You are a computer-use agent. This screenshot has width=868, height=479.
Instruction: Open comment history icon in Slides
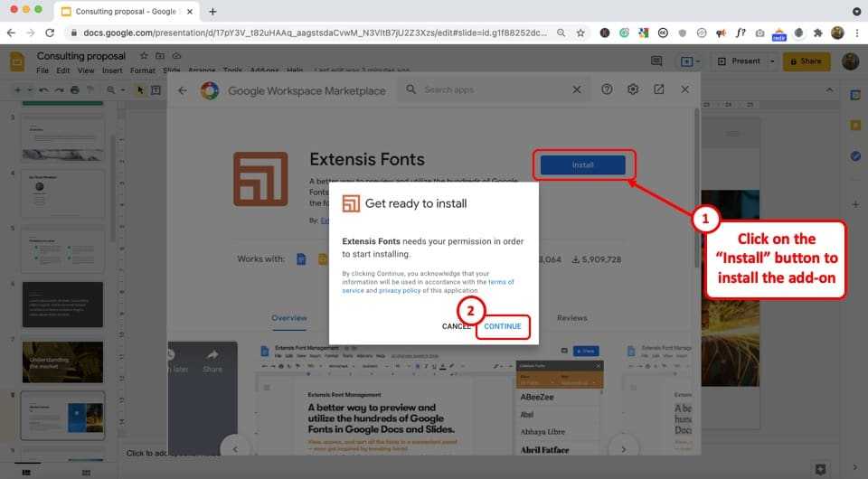click(656, 61)
